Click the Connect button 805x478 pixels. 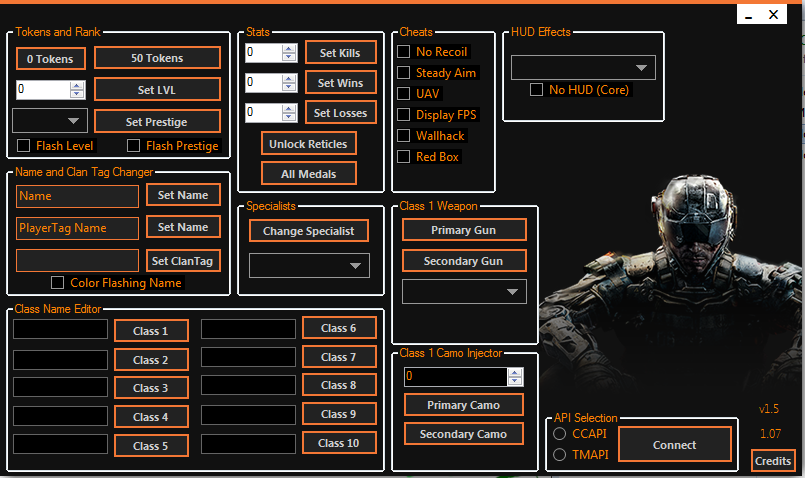(x=675, y=445)
